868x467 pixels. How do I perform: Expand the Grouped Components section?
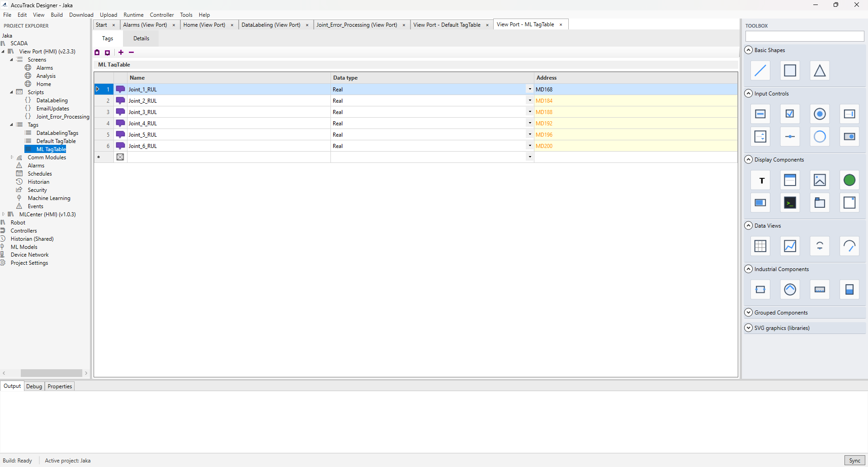[749, 313]
